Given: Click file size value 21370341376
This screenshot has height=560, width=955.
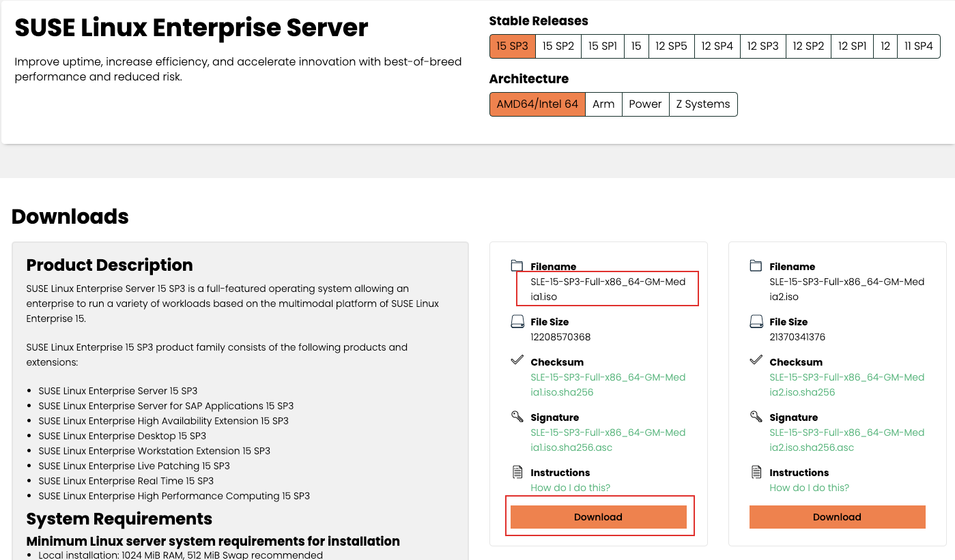Looking at the screenshot, I should 797,337.
